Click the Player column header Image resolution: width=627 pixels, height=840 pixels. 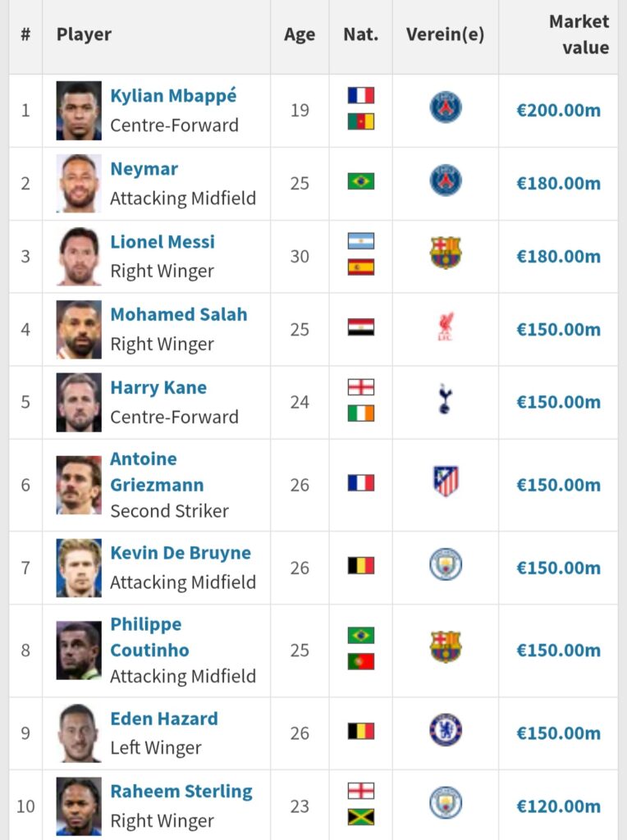coord(84,34)
